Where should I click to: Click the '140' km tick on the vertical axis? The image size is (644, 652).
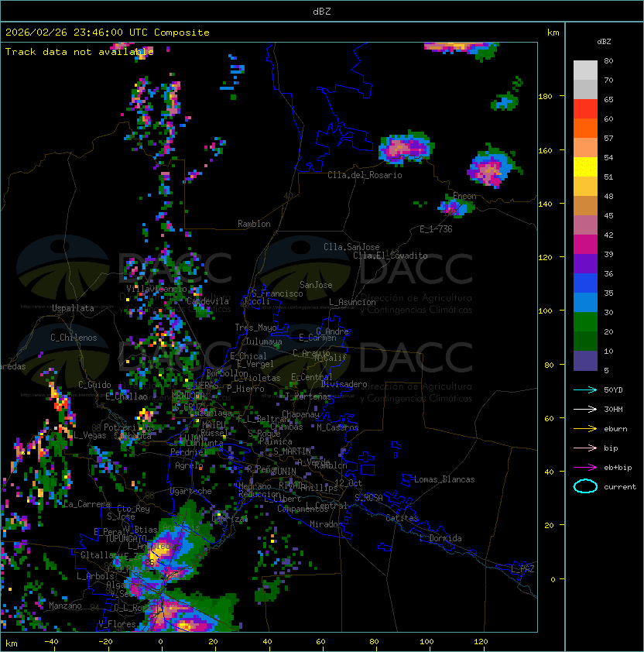tap(545, 204)
